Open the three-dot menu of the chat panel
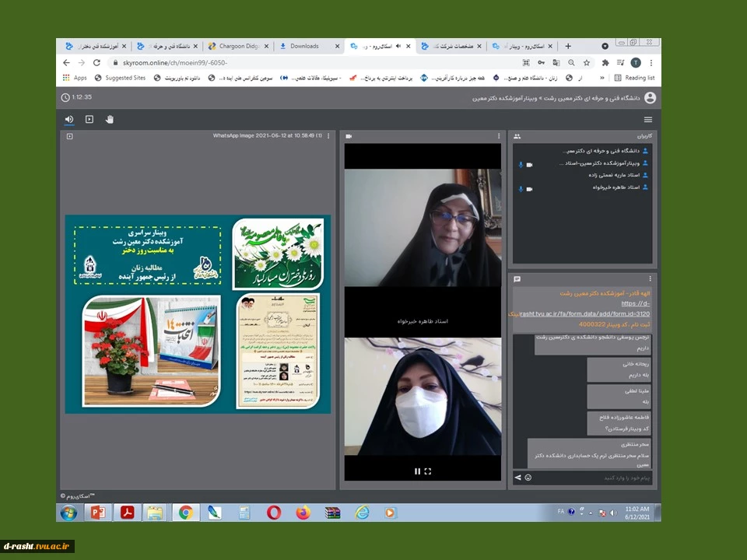 point(650,279)
